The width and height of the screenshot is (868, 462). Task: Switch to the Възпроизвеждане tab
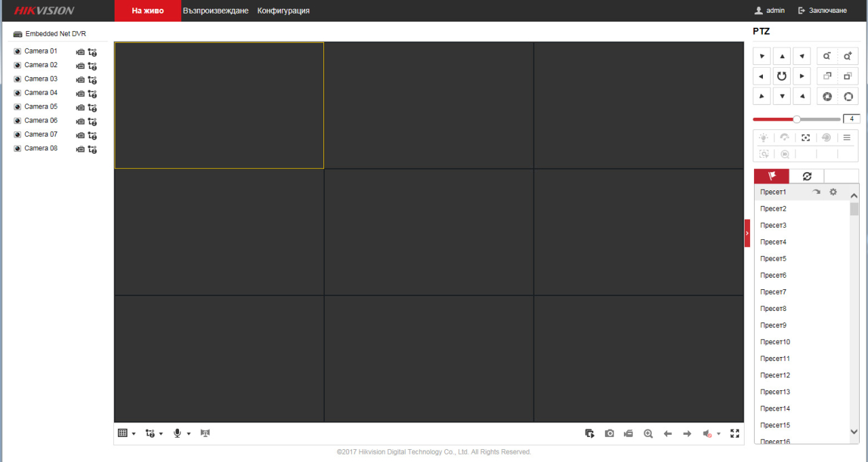pos(216,11)
